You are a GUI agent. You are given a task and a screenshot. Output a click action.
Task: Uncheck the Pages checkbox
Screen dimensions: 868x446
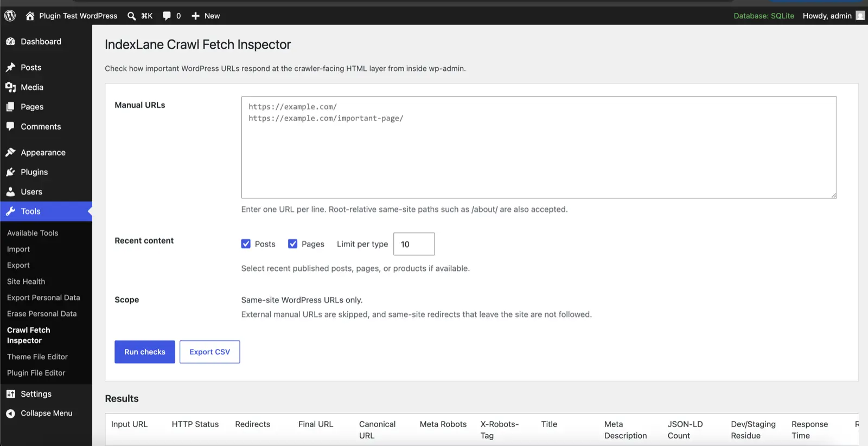[x=292, y=244]
